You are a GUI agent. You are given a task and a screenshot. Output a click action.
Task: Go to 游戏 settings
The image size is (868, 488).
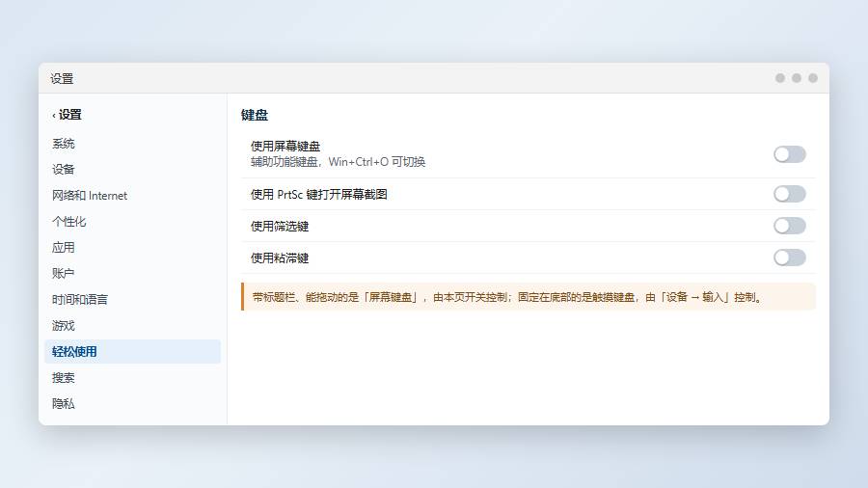(x=132, y=326)
